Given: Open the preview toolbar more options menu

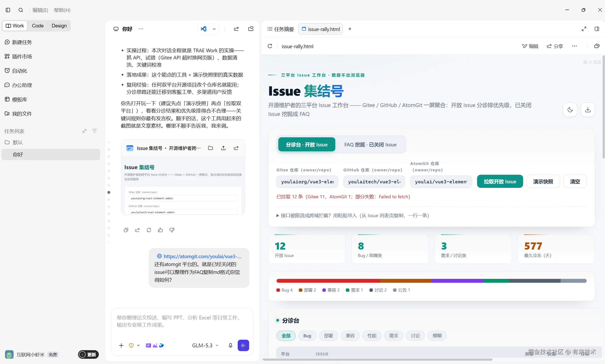Looking at the screenshot, I should click(x=574, y=46).
